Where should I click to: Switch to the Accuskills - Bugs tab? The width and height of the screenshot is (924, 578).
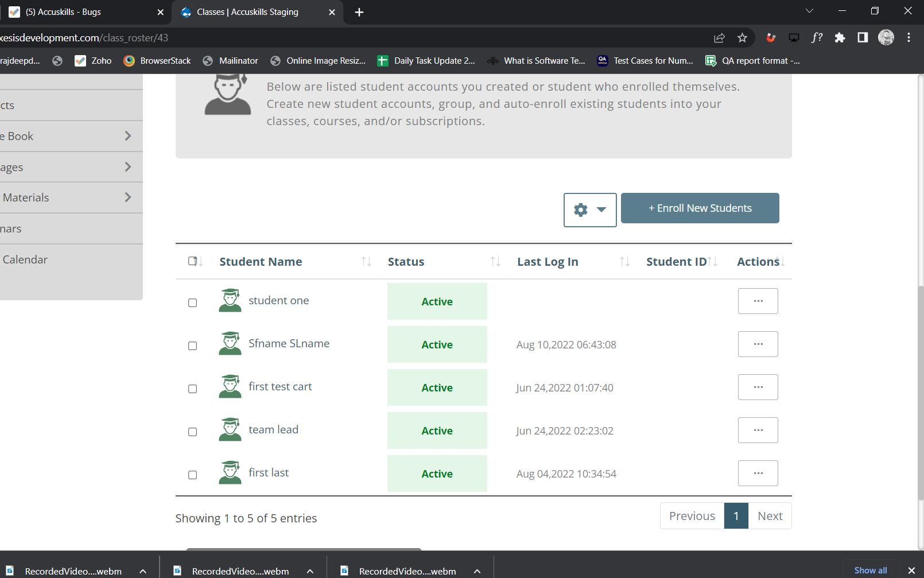click(x=63, y=12)
